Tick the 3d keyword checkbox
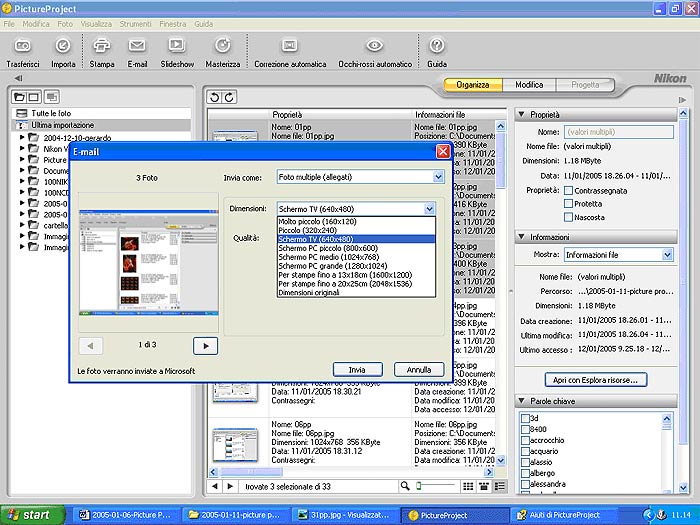Screen dimensions: 700x525 (x=525, y=418)
